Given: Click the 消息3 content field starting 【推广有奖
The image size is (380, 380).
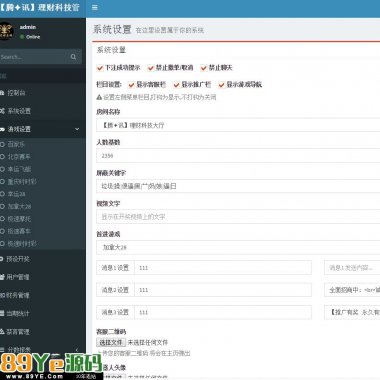Looking at the screenshot, I should tap(352, 312).
